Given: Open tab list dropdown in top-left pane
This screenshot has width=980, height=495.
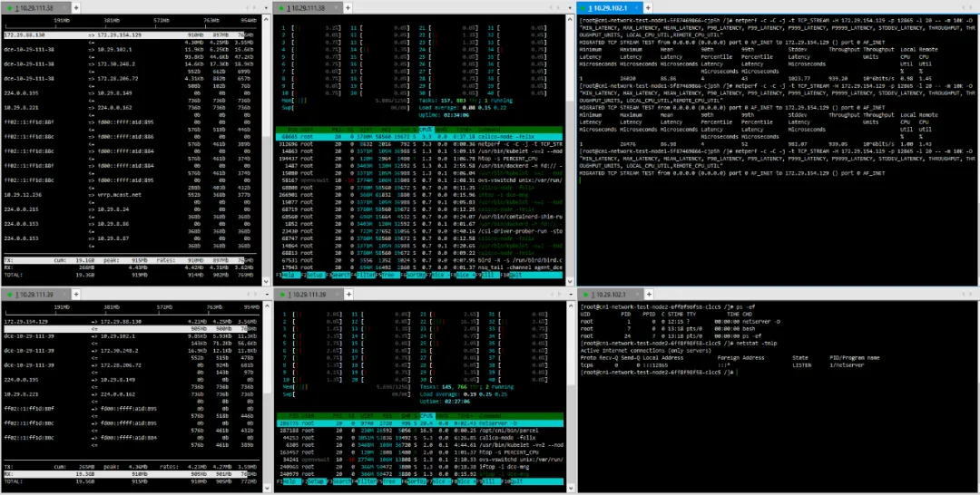Looking at the screenshot, I should (x=266, y=8).
